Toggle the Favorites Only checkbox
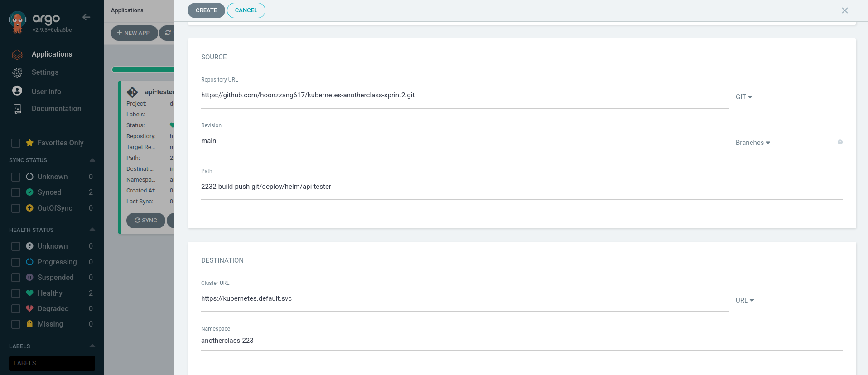Image resolution: width=868 pixels, height=375 pixels. pos(16,143)
